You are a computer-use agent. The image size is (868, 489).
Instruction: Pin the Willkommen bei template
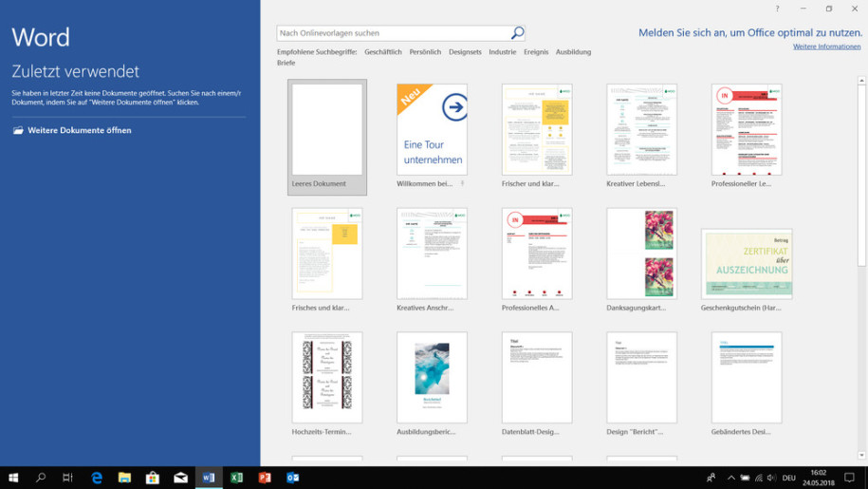(x=462, y=183)
